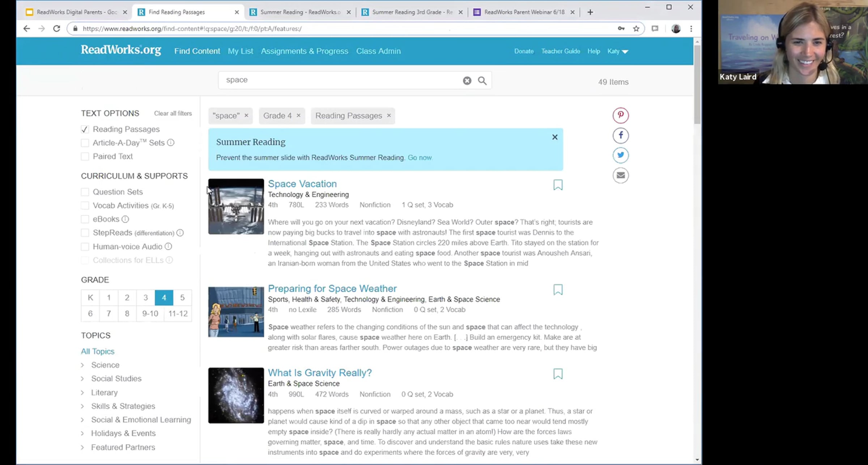This screenshot has width=868, height=465.
Task: Click the Go now link
Action: click(420, 158)
